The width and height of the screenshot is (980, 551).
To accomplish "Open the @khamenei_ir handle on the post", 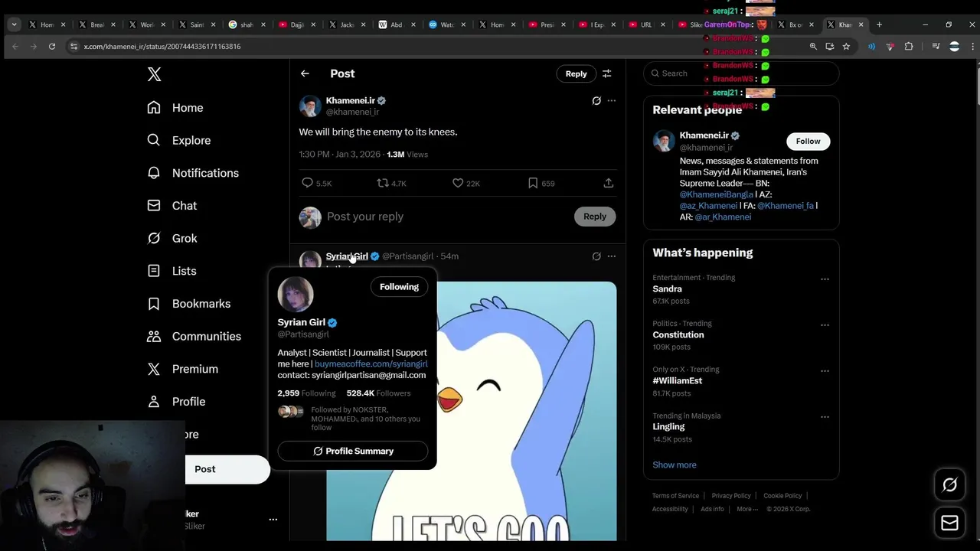I will point(352,112).
